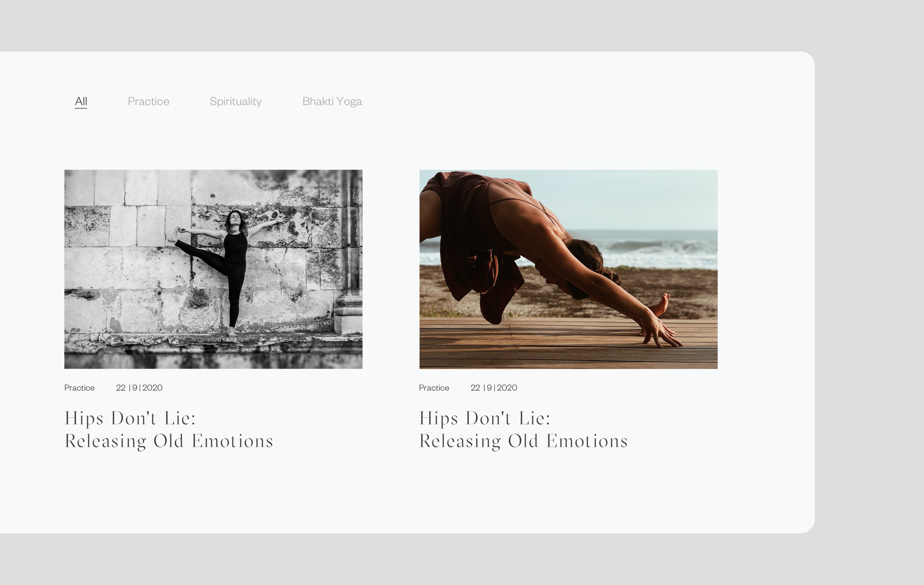Select the date under the beach photo

click(494, 388)
